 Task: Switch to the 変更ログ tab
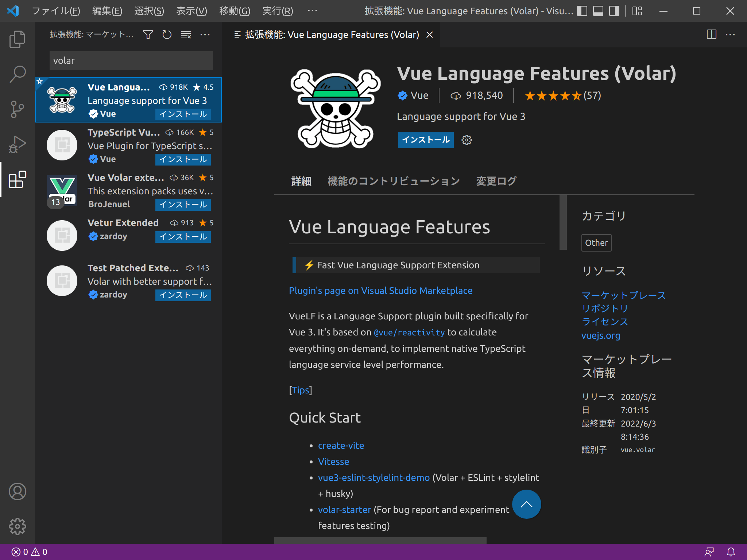click(x=496, y=181)
